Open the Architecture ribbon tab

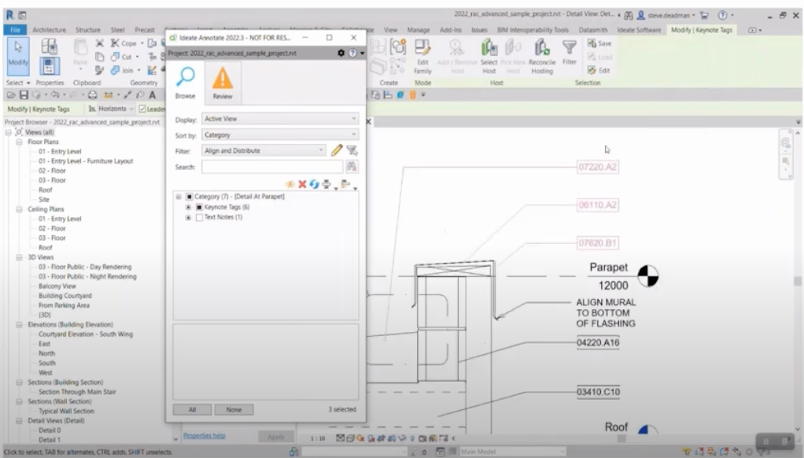[x=49, y=30]
